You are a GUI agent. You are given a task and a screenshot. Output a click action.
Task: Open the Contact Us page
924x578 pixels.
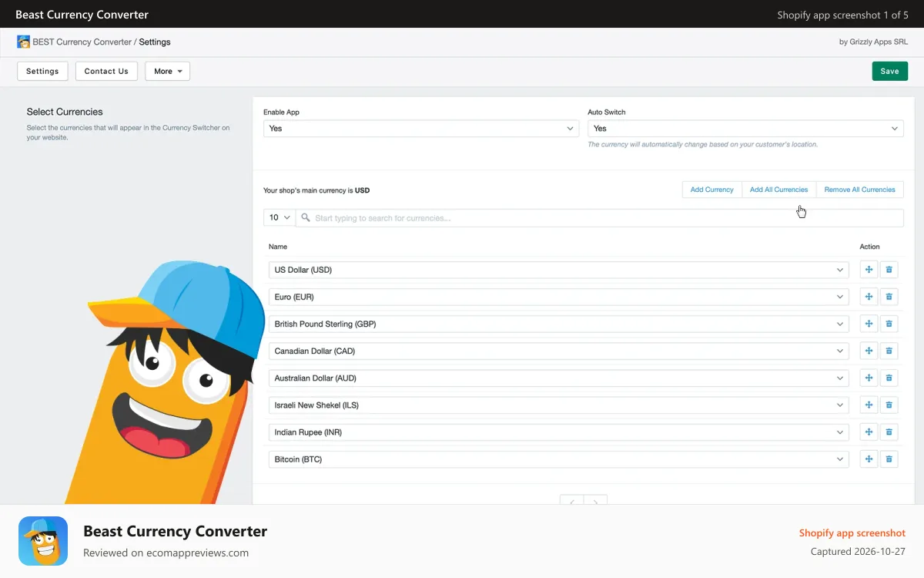(x=106, y=71)
